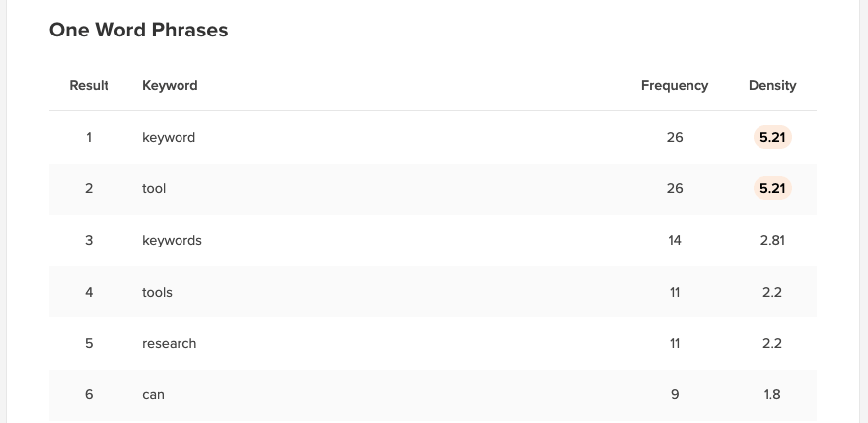Select the 'tool' keyword cell
This screenshot has height=423, width=868.
point(154,188)
